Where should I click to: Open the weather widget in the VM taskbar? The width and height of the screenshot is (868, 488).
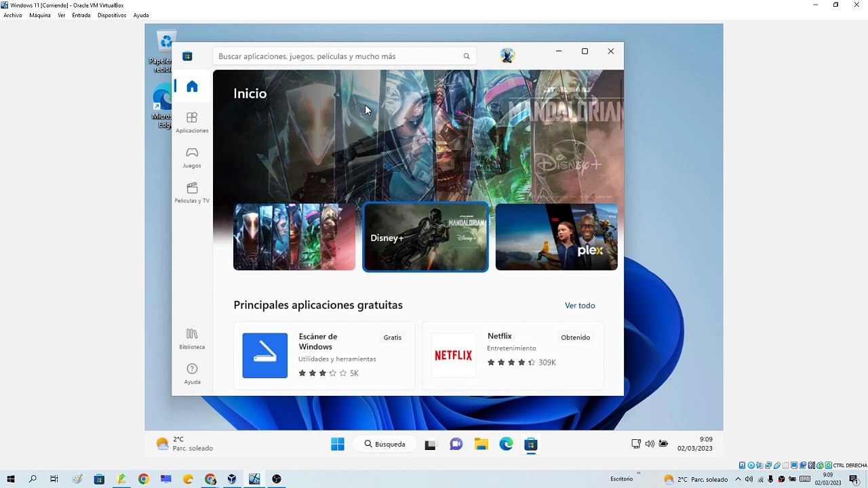pyautogui.click(x=184, y=444)
